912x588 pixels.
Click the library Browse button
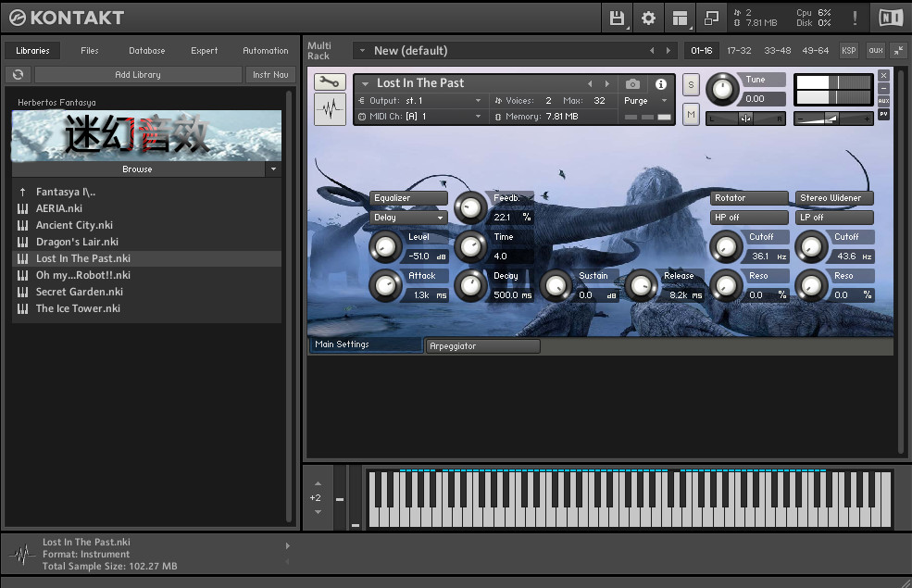138,169
